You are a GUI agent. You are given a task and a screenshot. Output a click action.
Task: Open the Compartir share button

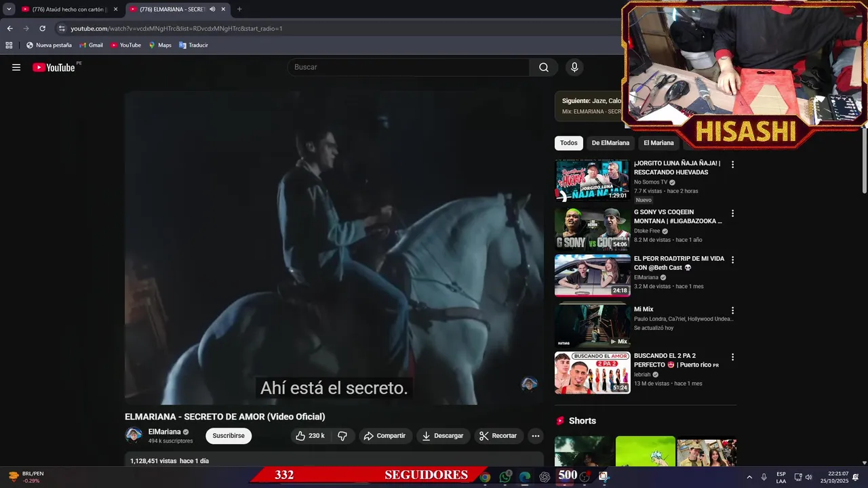(x=385, y=436)
